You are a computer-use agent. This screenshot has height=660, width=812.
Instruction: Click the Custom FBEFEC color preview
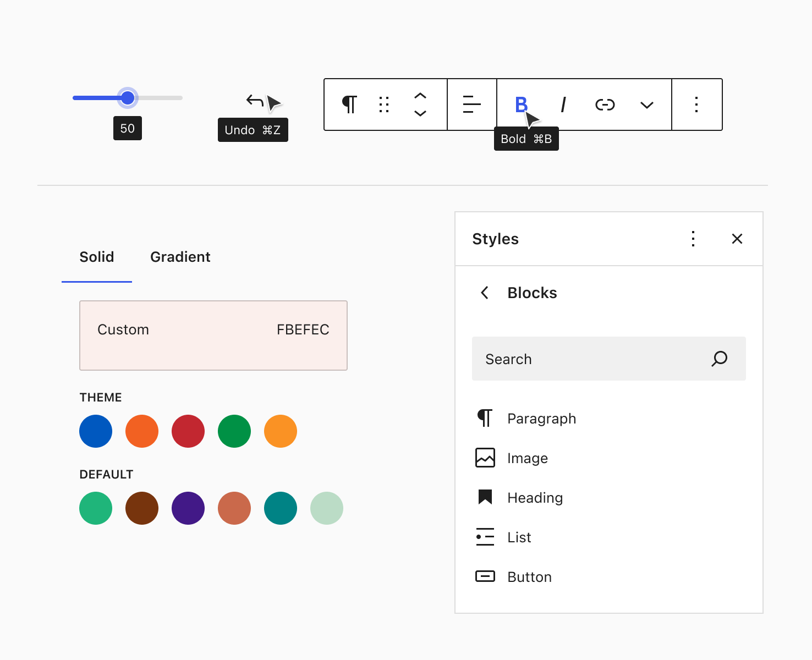tap(213, 335)
